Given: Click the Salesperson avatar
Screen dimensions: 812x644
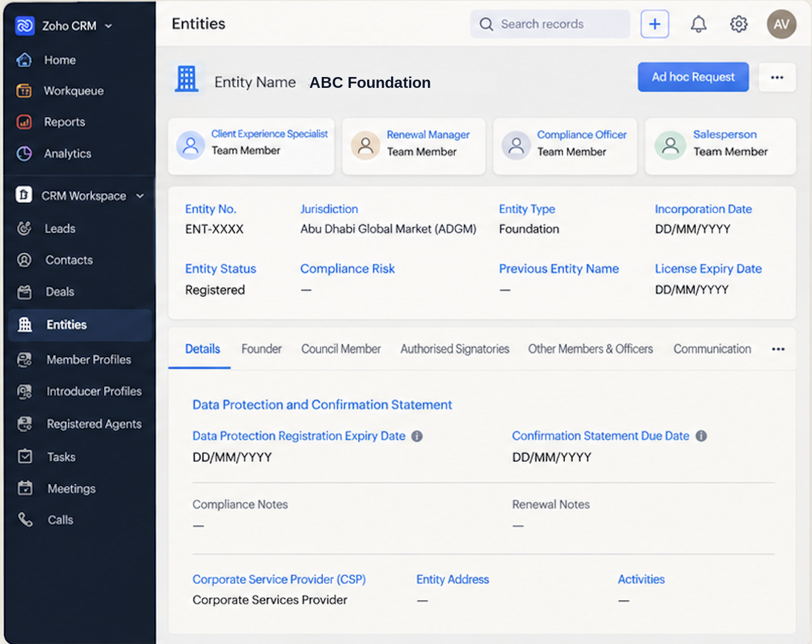Looking at the screenshot, I should (670, 145).
